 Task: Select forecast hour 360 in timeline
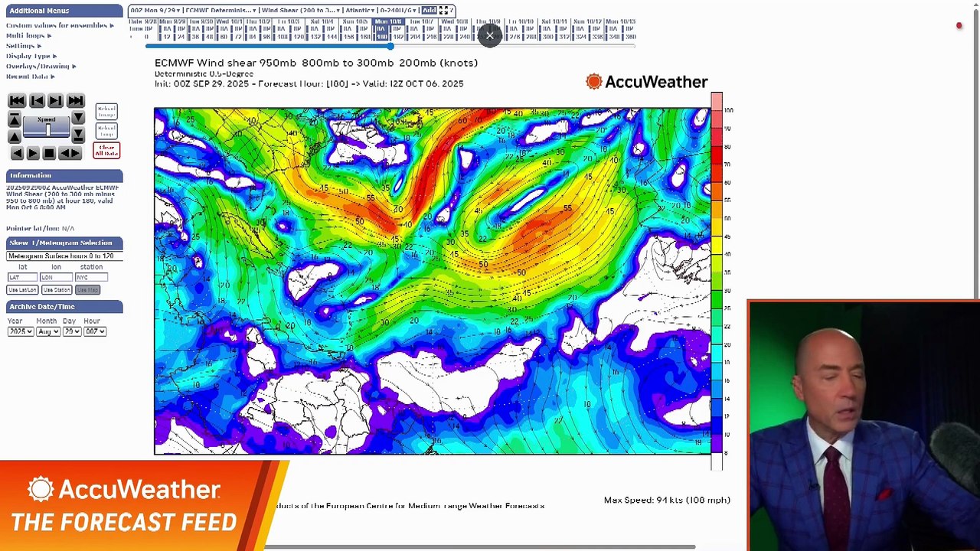tap(631, 37)
